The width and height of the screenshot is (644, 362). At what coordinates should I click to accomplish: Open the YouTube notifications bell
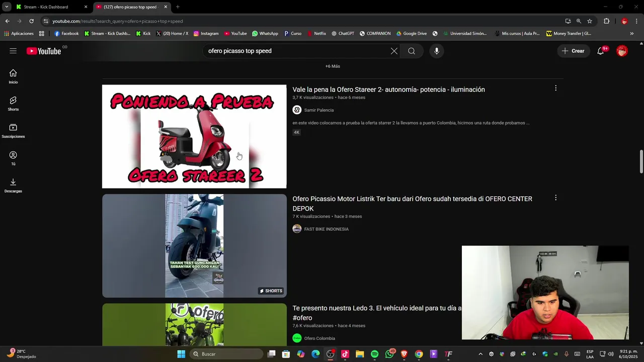coord(600,51)
